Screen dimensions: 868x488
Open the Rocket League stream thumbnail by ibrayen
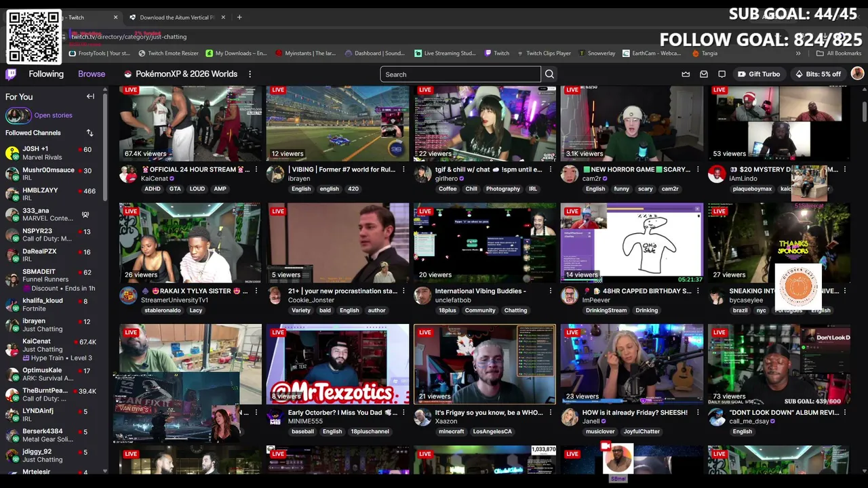point(338,123)
